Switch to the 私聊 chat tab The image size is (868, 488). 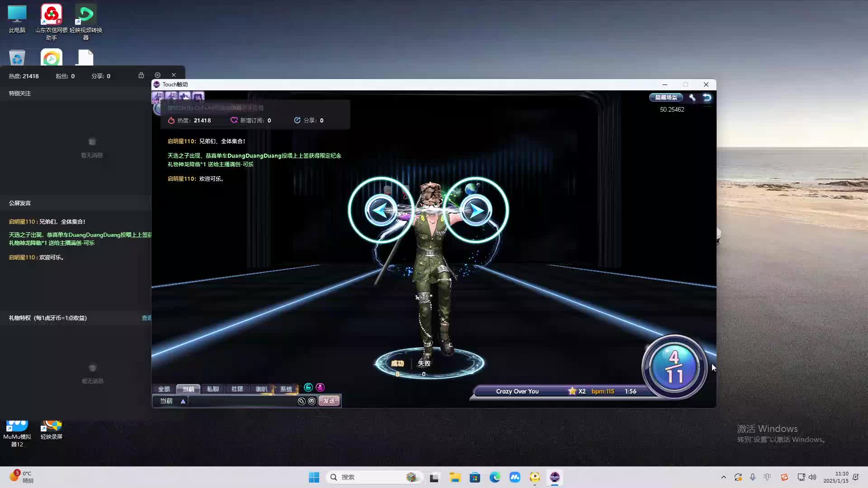click(x=212, y=389)
